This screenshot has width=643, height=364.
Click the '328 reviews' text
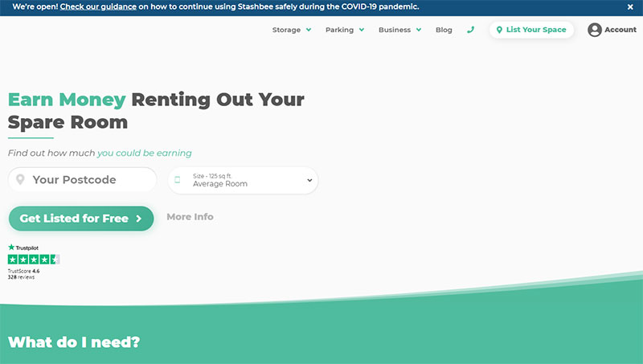pyautogui.click(x=22, y=277)
